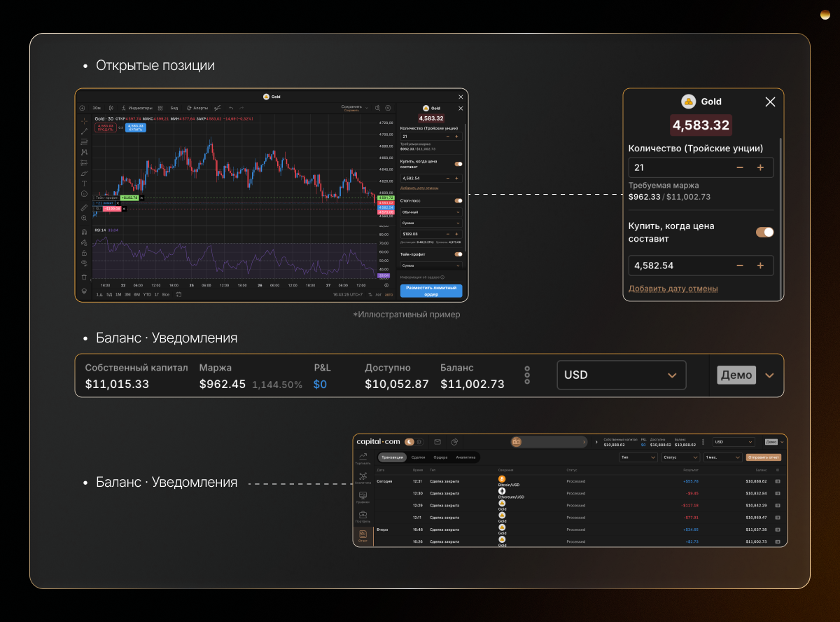Select the trend line drawing tool

click(x=84, y=131)
